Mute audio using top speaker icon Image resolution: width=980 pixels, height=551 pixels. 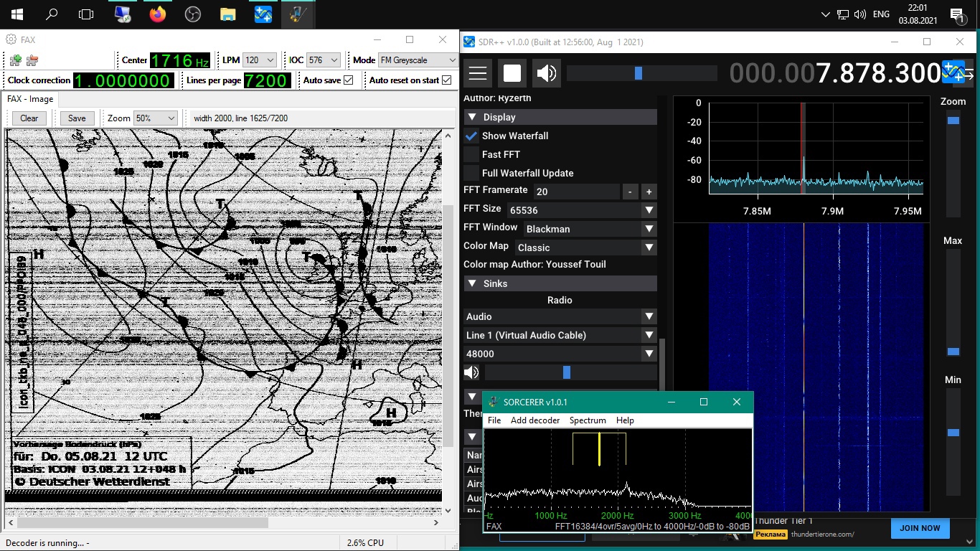click(x=547, y=73)
